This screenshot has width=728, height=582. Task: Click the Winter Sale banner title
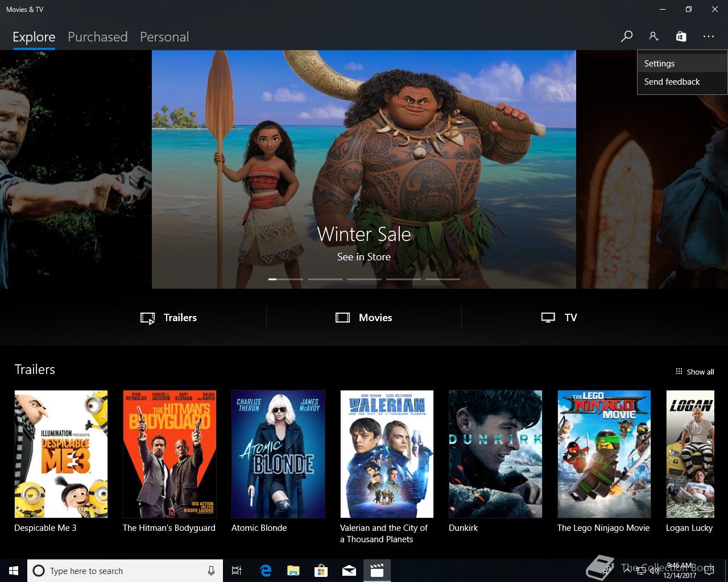click(x=364, y=234)
